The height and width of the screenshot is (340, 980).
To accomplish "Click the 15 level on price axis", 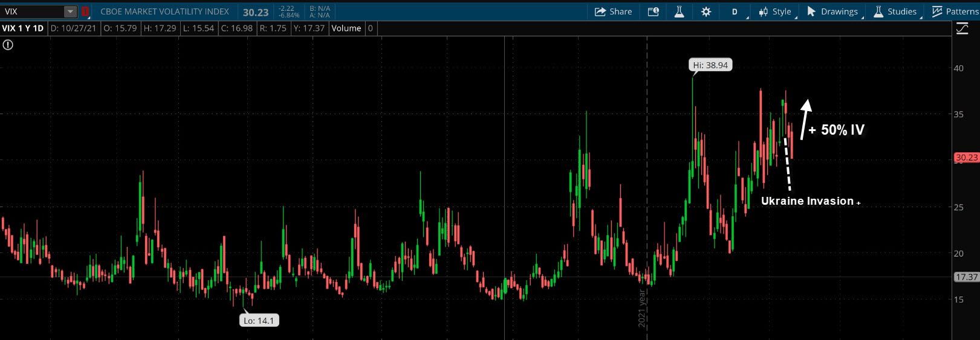I will click(959, 300).
